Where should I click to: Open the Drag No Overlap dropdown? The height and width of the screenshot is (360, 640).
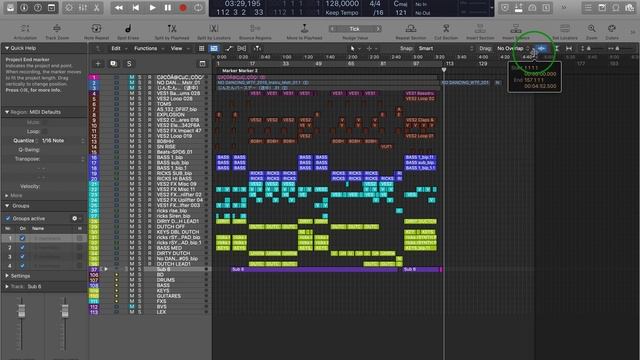click(x=513, y=49)
